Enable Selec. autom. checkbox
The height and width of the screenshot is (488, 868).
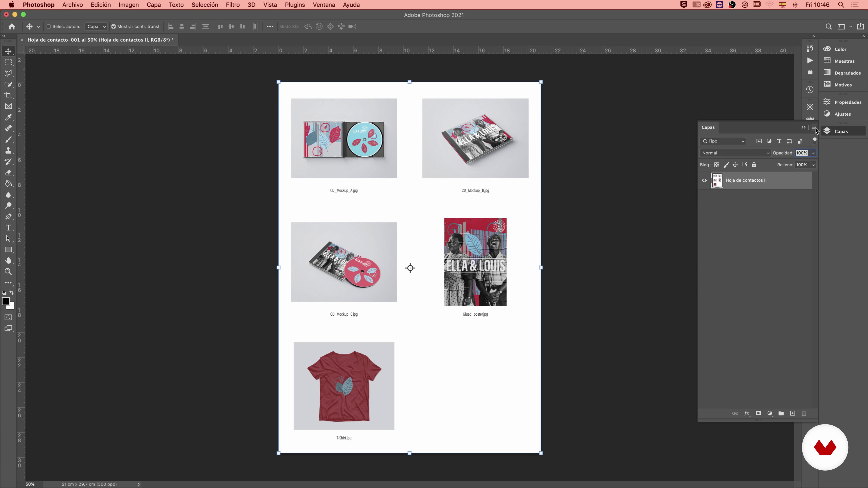click(x=49, y=27)
